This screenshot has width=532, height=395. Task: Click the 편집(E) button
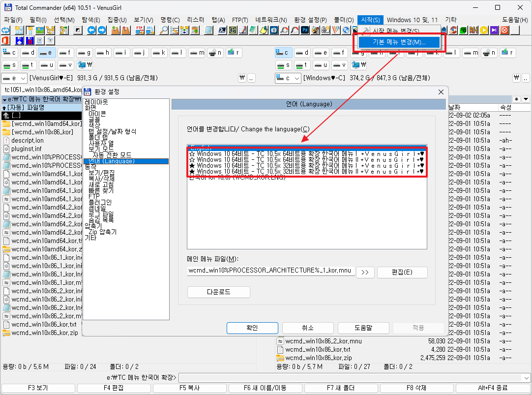click(x=402, y=272)
